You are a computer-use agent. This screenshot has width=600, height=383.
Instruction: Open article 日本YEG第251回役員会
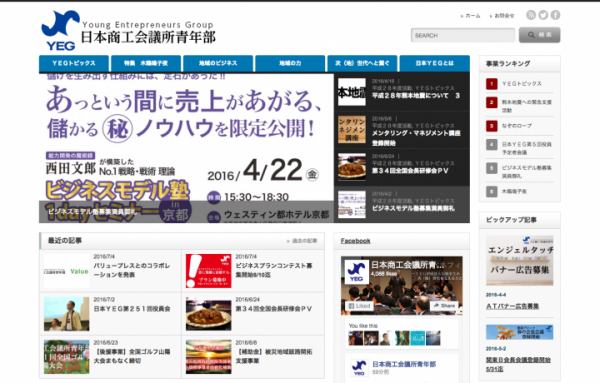coord(132,308)
